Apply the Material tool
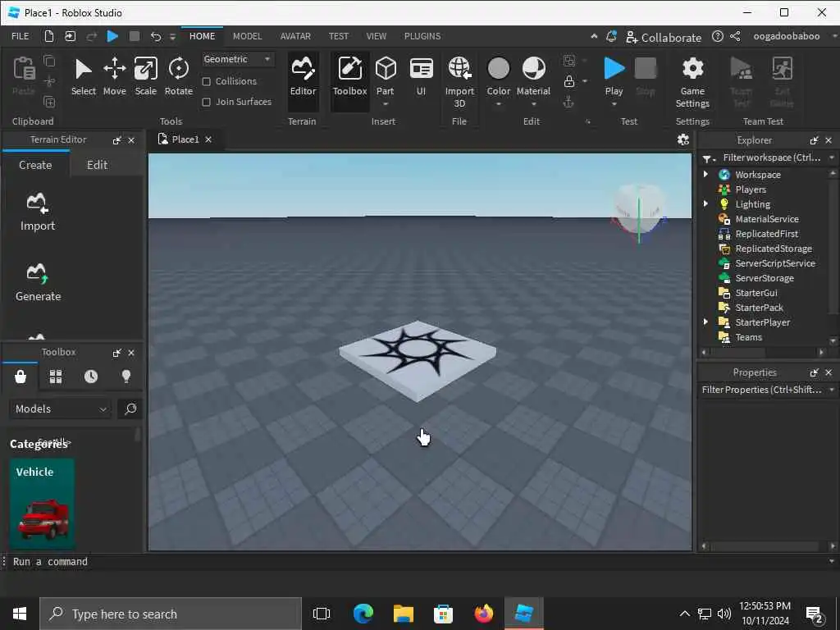840x630 pixels. (533, 75)
